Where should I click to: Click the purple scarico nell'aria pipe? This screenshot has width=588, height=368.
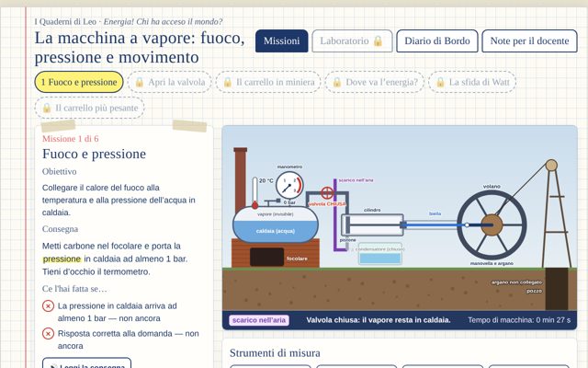pos(335,214)
